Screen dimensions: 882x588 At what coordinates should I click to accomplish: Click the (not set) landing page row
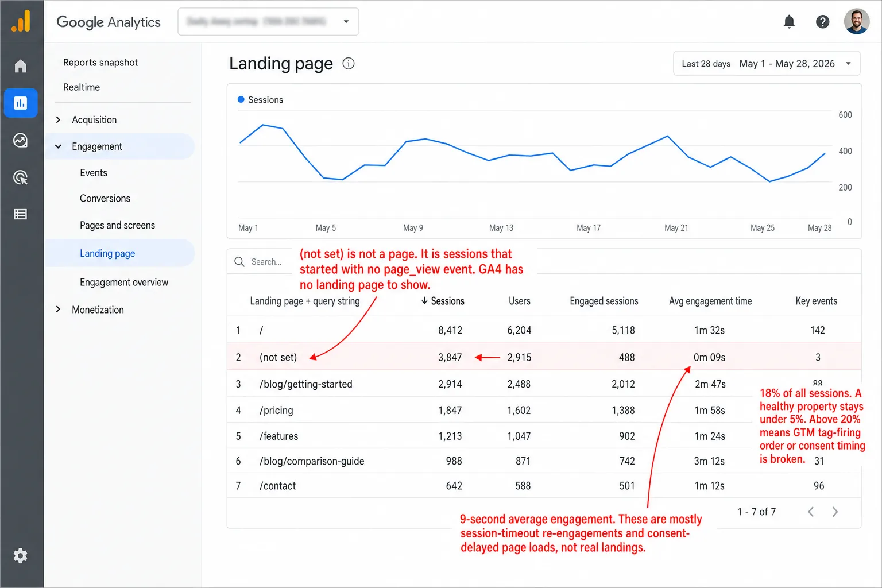point(544,357)
